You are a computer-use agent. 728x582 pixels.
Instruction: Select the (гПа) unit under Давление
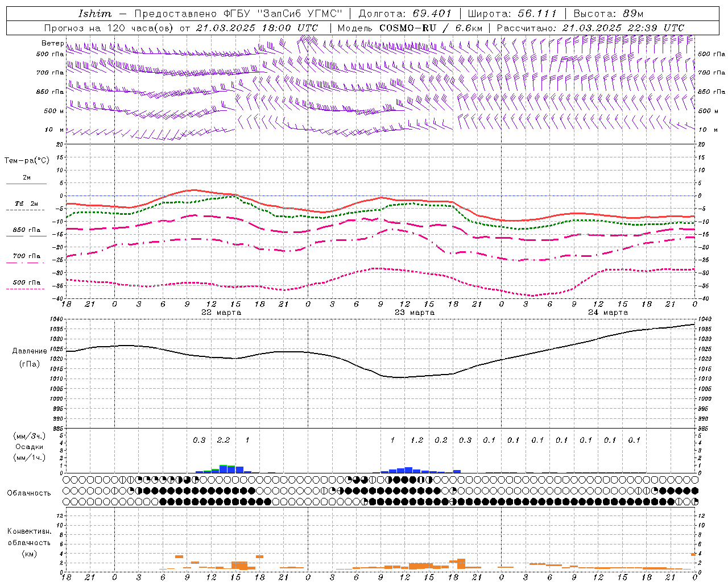coord(30,364)
